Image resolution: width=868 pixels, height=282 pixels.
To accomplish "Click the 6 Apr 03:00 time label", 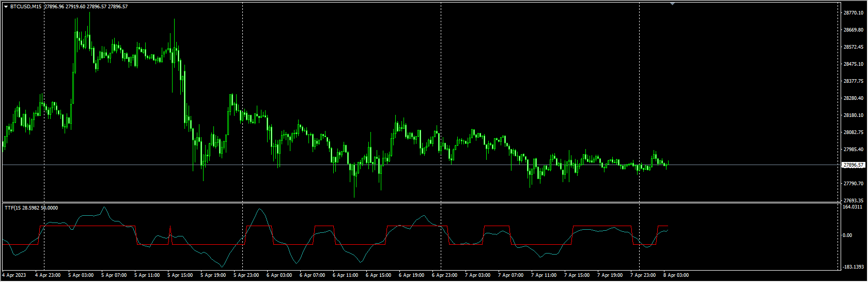I will click(x=279, y=275).
